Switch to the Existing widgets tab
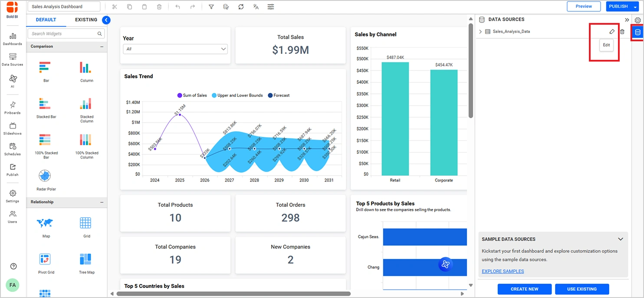The width and height of the screenshot is (644, 298). click(86, 20)
